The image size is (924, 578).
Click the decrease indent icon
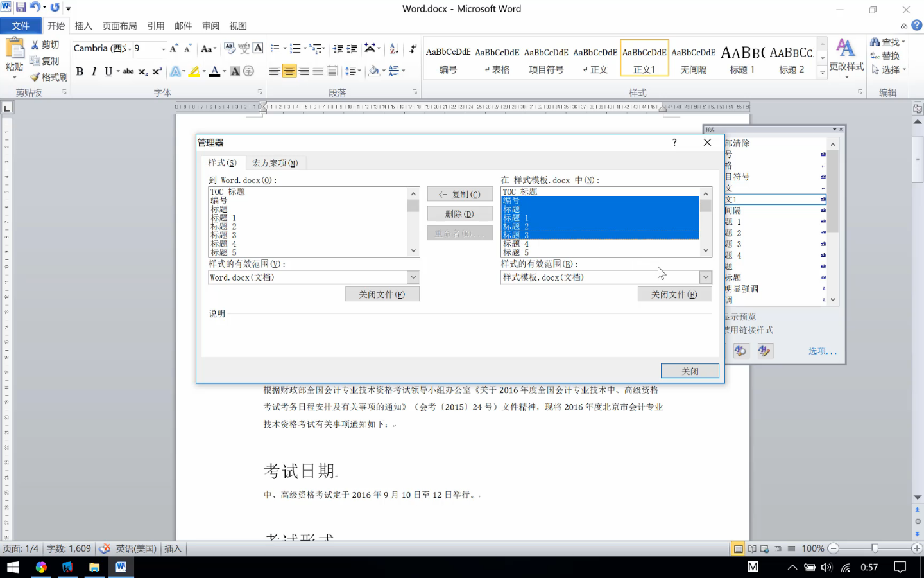click(x=338, y=48)
